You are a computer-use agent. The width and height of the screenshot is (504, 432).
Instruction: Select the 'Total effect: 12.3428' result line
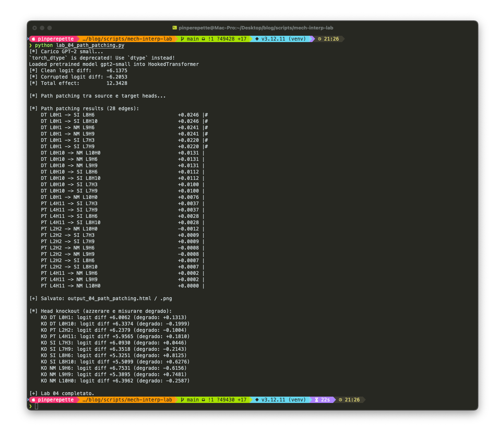(x=78, y=83)
